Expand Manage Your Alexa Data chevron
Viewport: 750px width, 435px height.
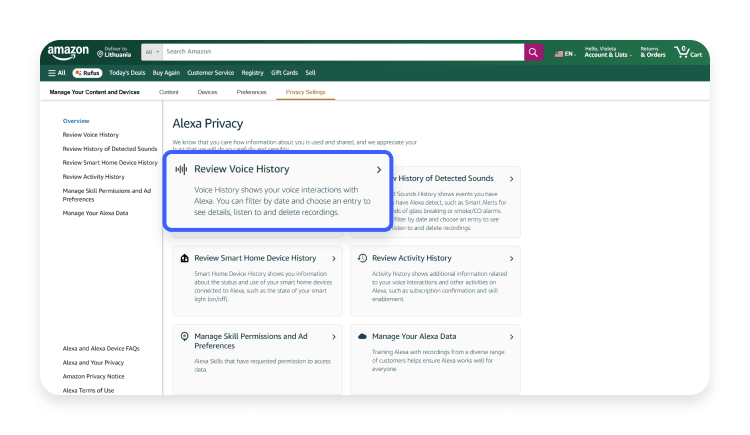point(511,337)
